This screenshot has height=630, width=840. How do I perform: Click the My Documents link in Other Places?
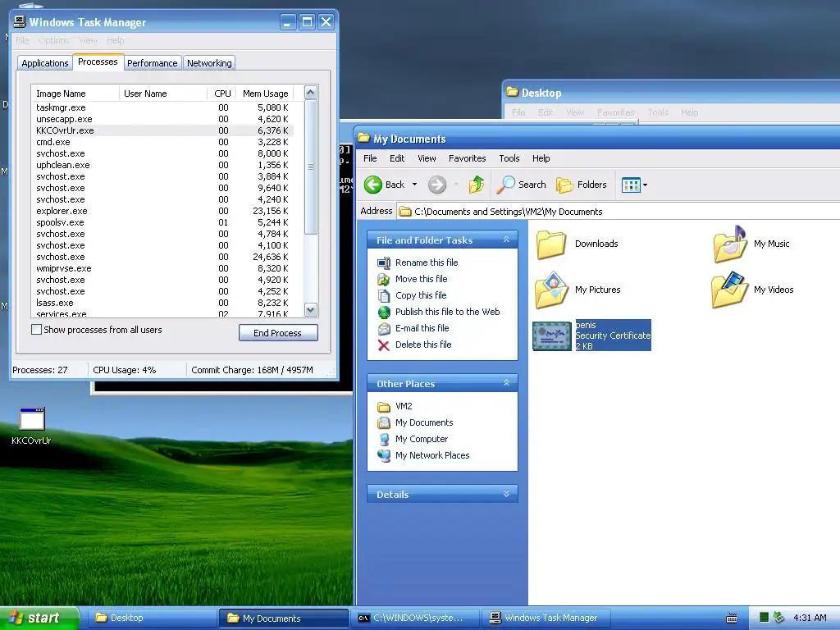pyautogui.click(x=424, y=422)
